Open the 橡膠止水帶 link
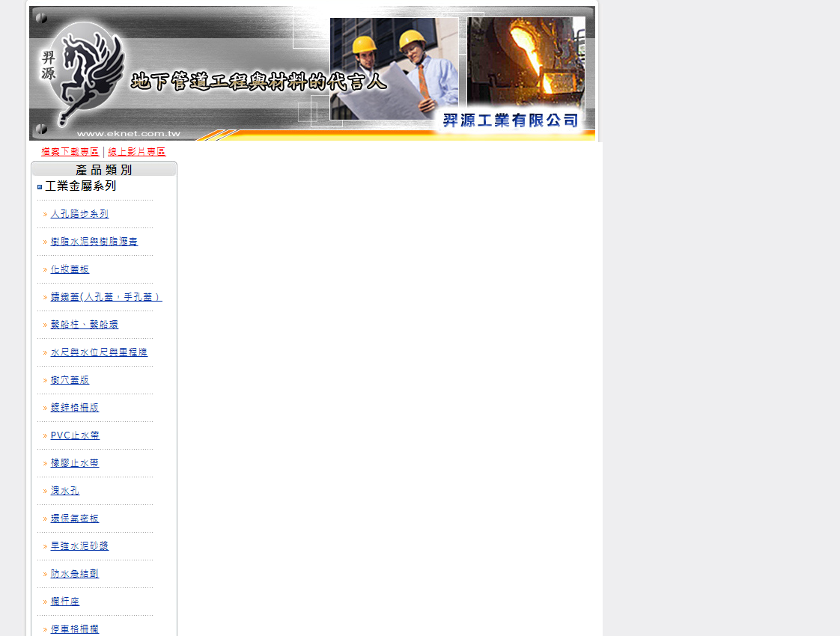Image resolution: width=840 pixels, height=636 pixels. click(x=74, y=463)
